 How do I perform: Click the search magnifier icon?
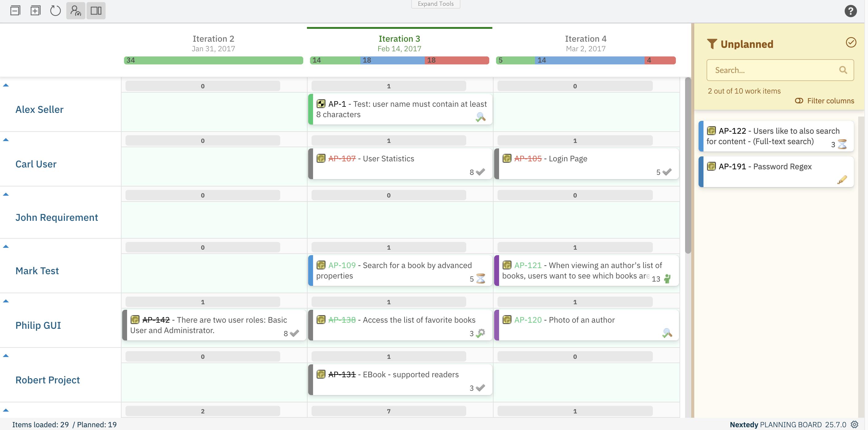(843, 70)
